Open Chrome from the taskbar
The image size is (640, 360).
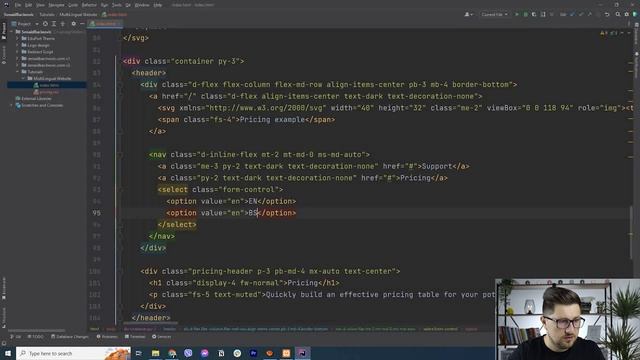point(172,353)
